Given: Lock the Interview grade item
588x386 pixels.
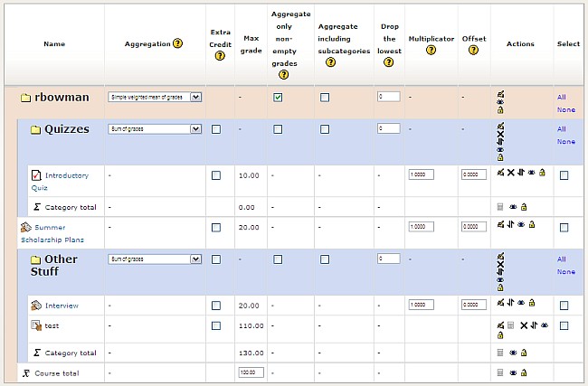Looking at the screenshot, I should click(x=533, y=306).
